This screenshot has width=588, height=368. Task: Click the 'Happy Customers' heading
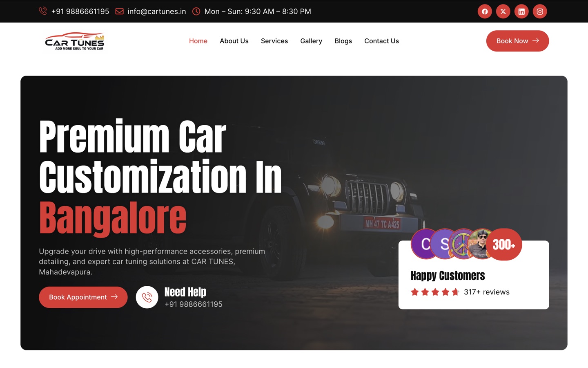click(x=448, y=276)
